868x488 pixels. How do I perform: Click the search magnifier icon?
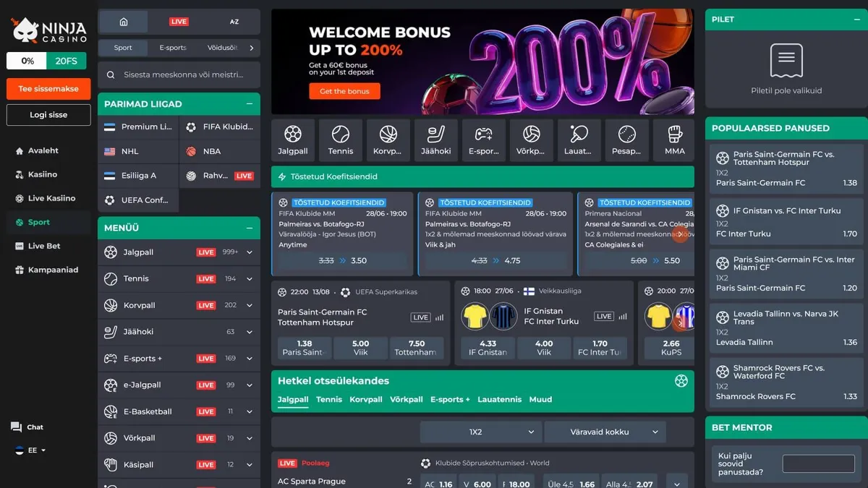111,74
